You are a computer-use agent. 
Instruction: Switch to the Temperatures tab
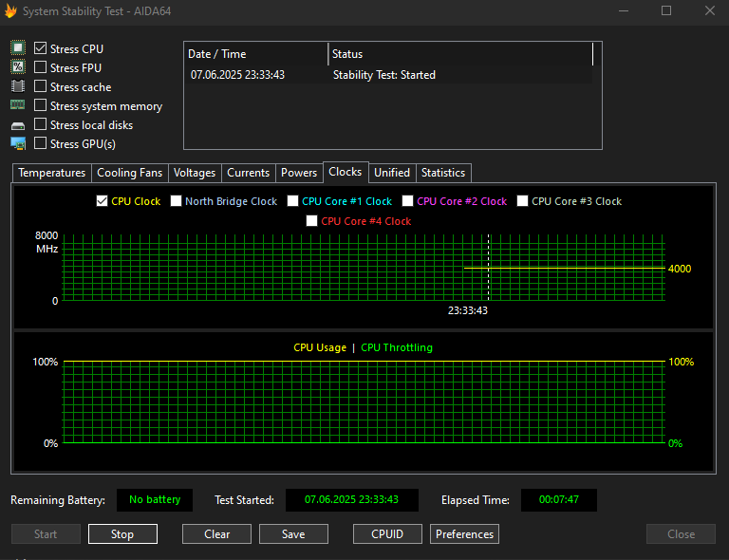point(51,173)
